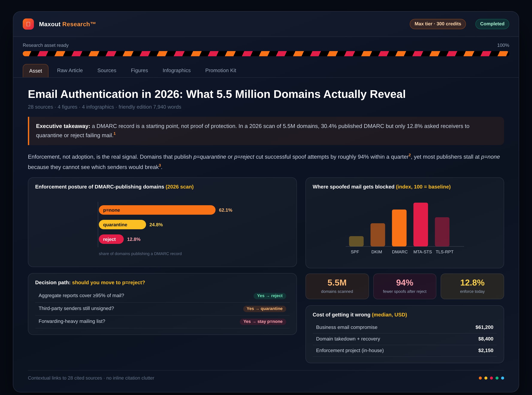Click 'Forwarding-heavy mailing list?' question text
Image resolution: width=532 pixels, height=395 pixels.
(x=72, y=321)
